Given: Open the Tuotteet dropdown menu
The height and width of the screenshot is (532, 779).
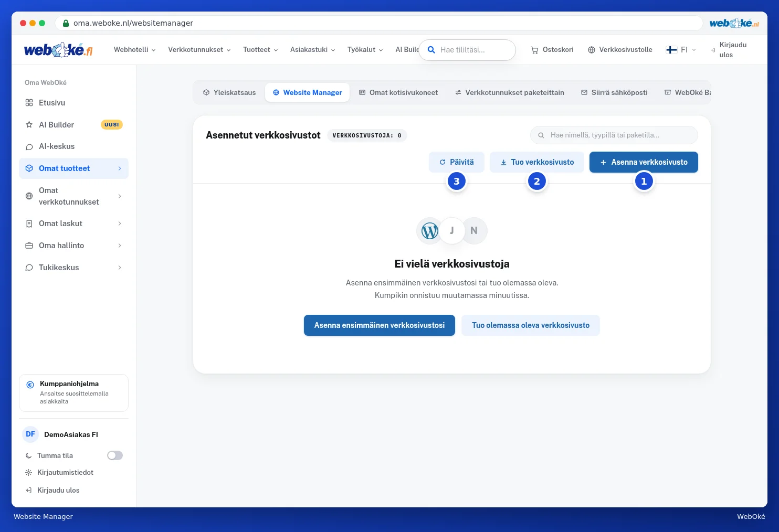Looking at the screenshot, I should (260, 50).
